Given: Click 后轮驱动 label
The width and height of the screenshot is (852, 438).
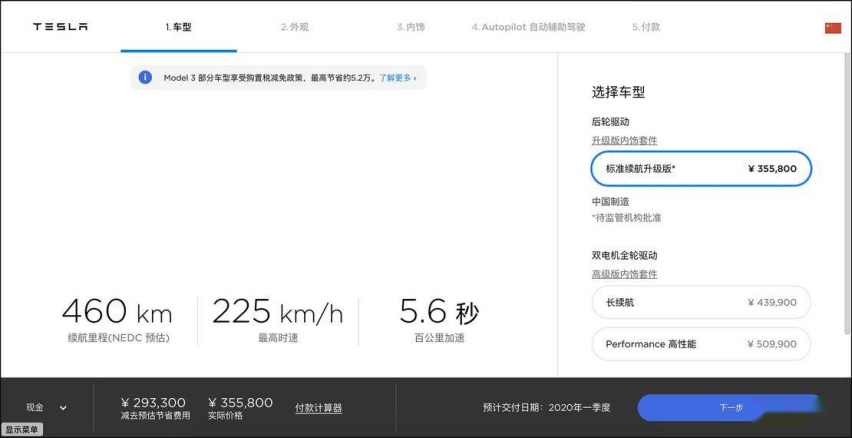Looking at the screenshot, I should 610,122.
